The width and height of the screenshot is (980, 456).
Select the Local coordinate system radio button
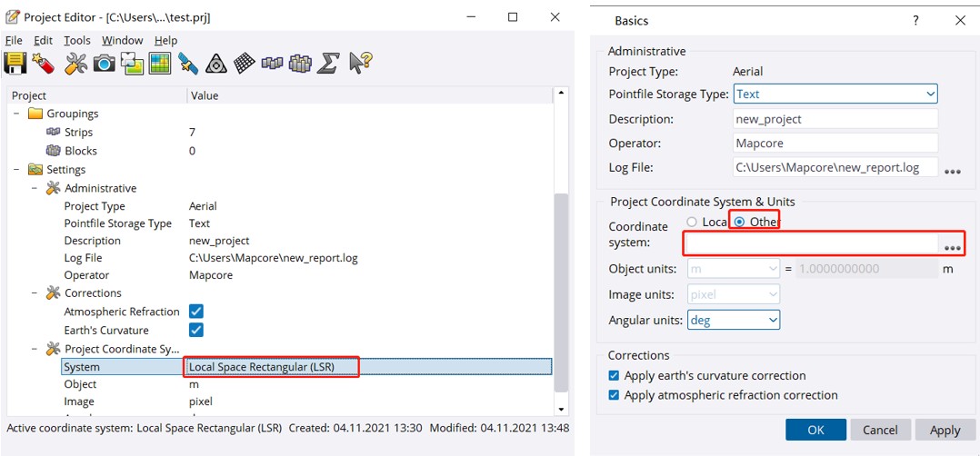point(693,222)
